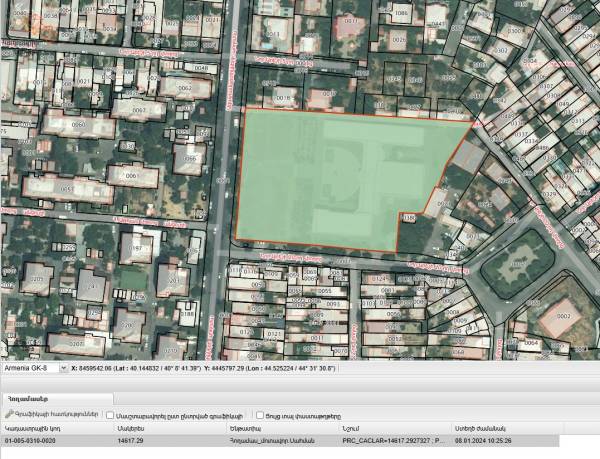Click parcel 0187 on the map
Screen dimensions: 600x459
click(138, 246)
